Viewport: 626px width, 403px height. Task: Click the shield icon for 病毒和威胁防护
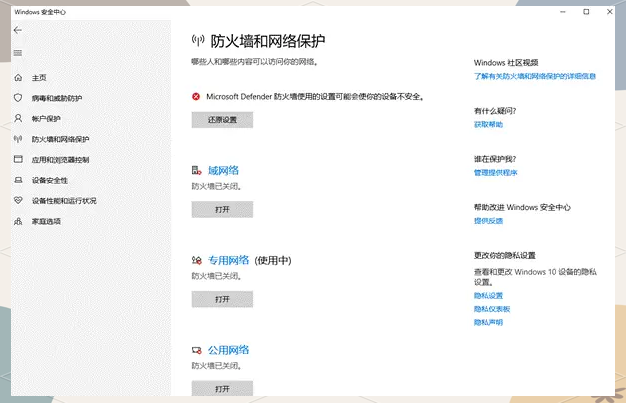pyautogui.click(x=18, y=98)
